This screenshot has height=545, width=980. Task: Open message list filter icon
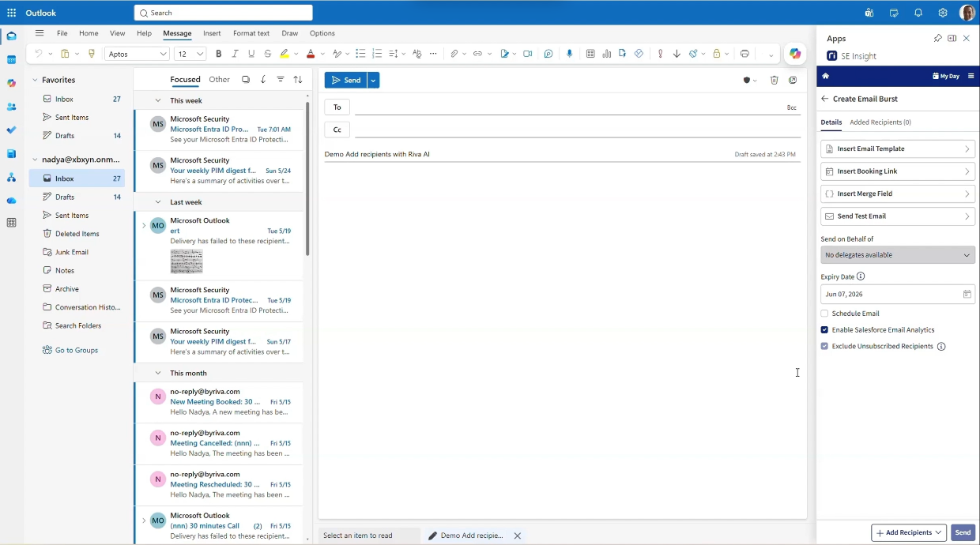coord(281,80)
